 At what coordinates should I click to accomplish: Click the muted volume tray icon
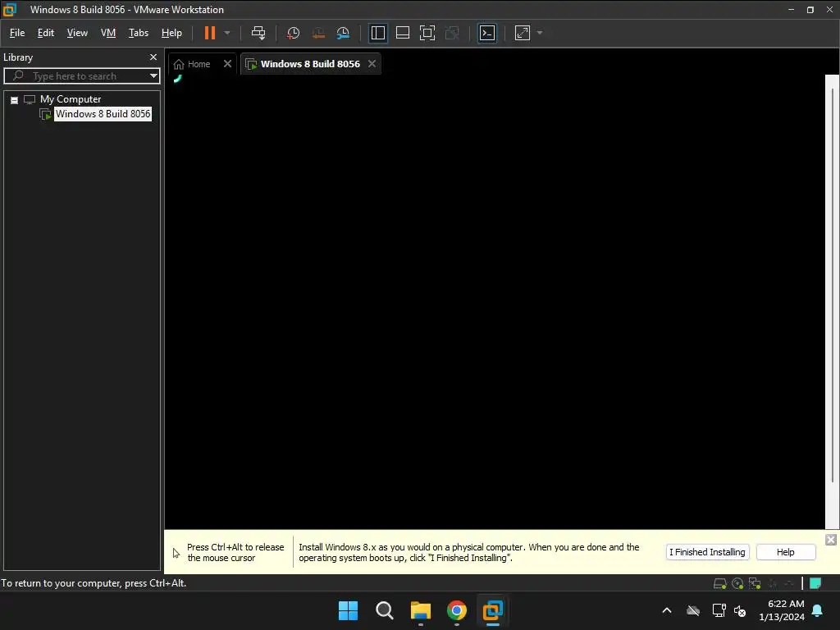pos(741,610)
